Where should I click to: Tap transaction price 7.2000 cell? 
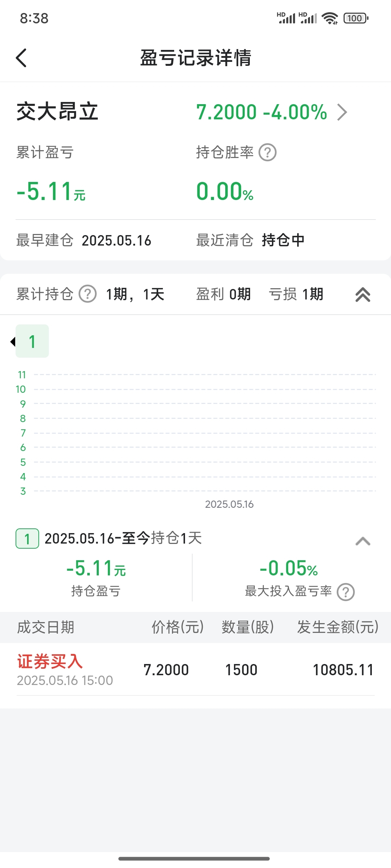coord(166,670)
